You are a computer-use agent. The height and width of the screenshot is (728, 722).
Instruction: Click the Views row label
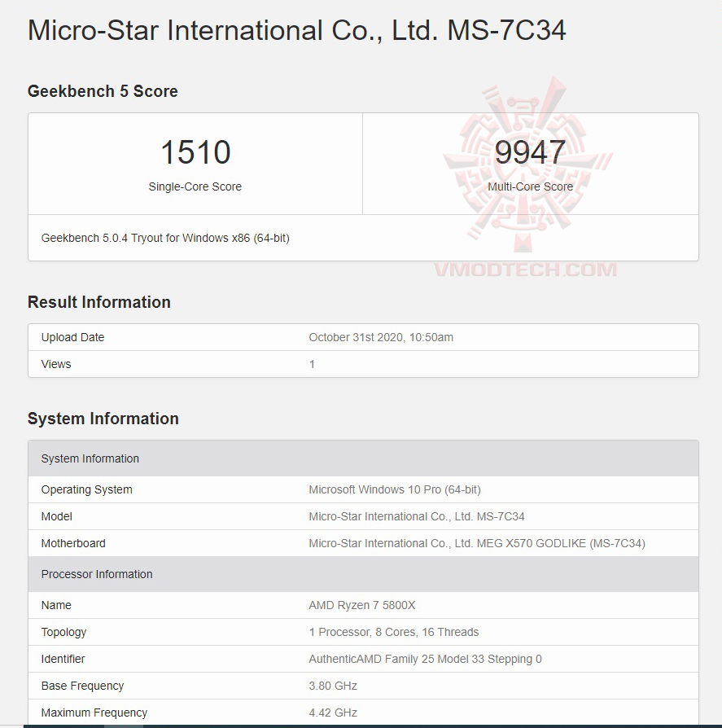pyautogui.click(x=56, y=365)
